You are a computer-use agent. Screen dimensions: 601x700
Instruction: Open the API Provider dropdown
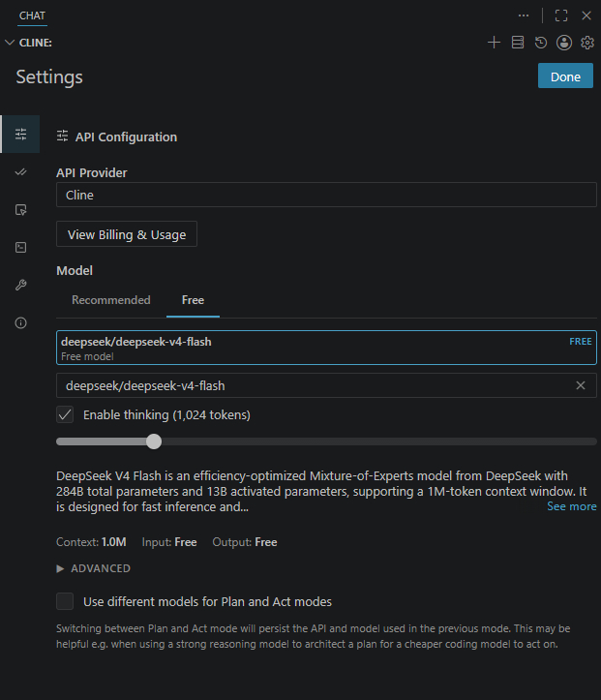click(x=326, y=195)
